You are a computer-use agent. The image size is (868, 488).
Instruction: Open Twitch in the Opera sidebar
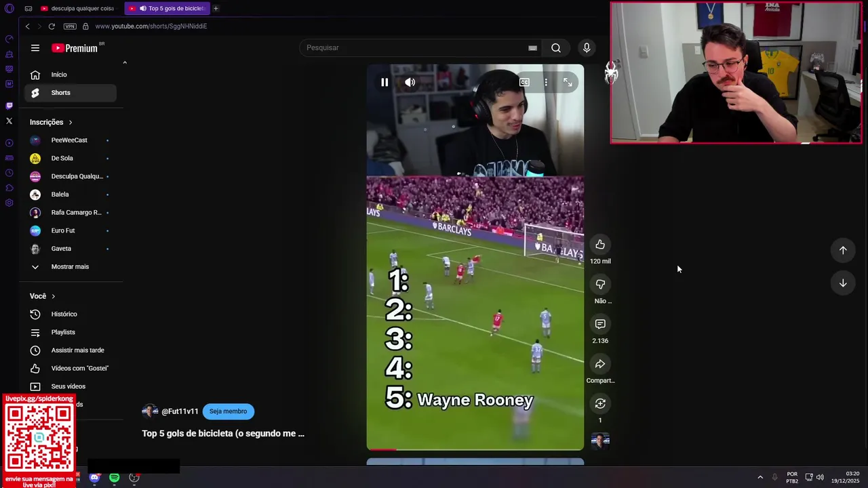click(x=9, y=106)
